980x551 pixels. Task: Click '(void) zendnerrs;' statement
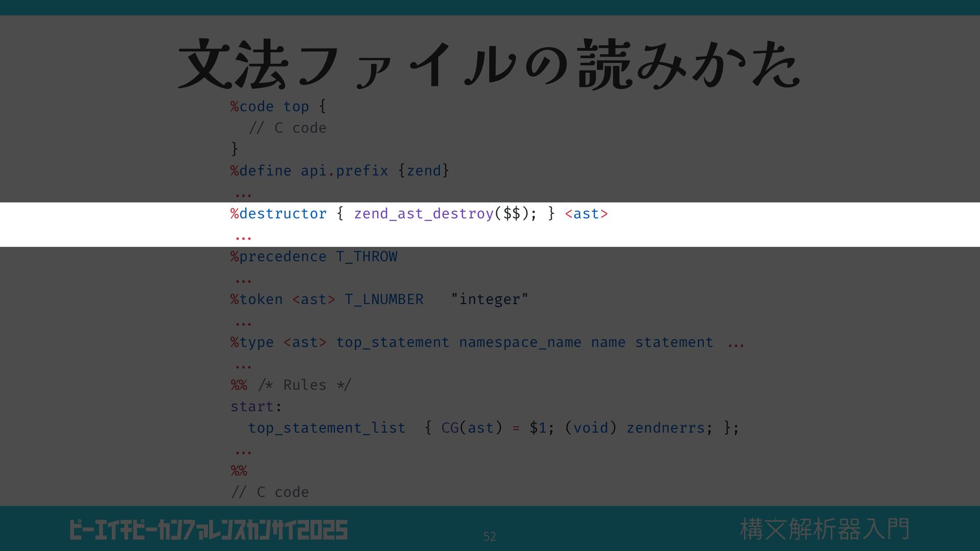pyautogui.click(x=639, y=428)
